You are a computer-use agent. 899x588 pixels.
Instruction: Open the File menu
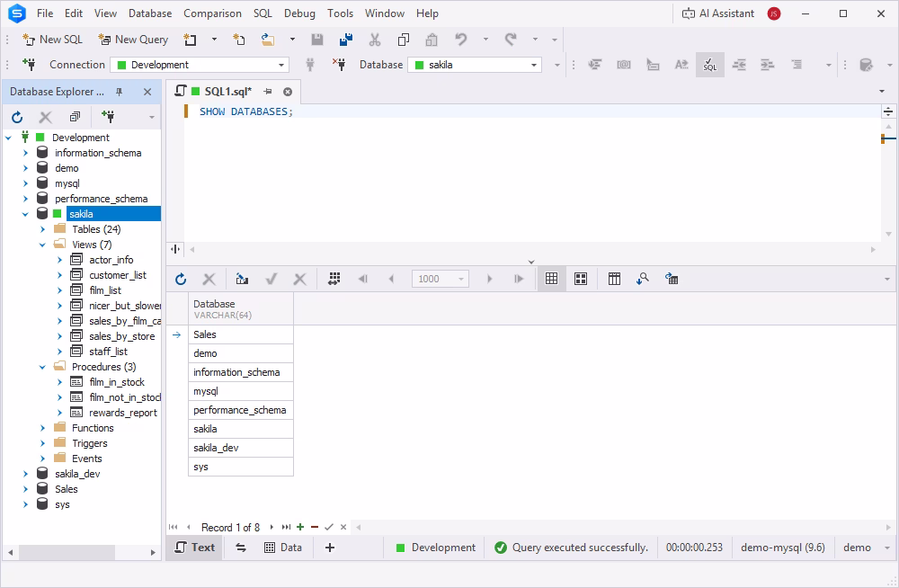pyautogui.click(x=45, y=13)
